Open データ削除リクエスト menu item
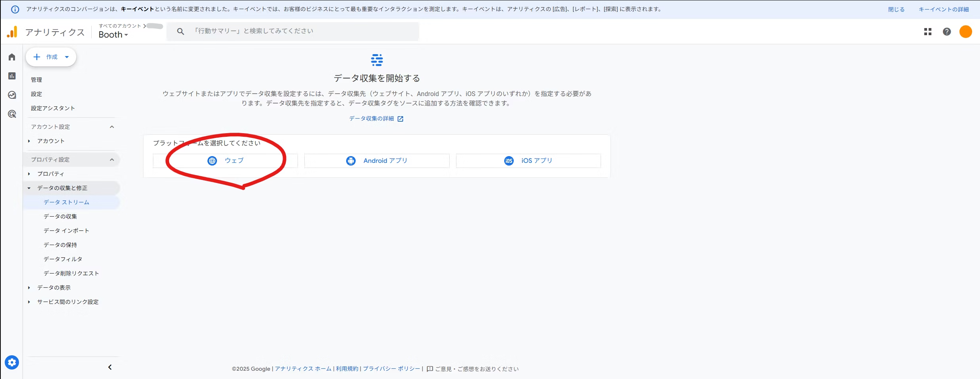This screenshot has height=379, width=980. click(x=71, y=273)
